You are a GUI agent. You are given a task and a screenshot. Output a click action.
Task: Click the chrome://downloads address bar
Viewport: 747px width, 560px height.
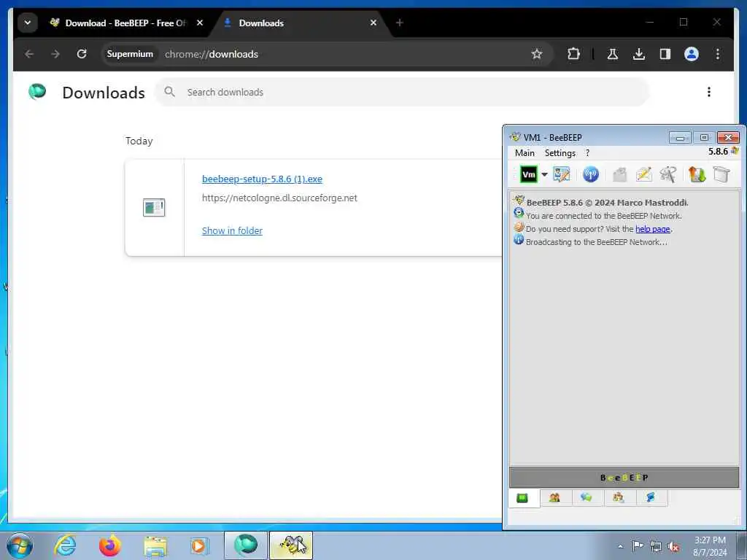(x=328, y=54)
